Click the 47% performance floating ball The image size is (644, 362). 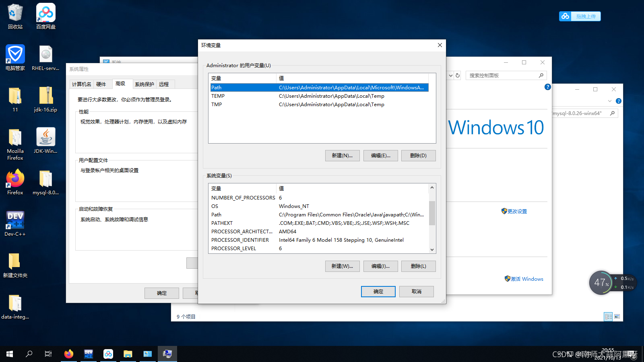601,283
